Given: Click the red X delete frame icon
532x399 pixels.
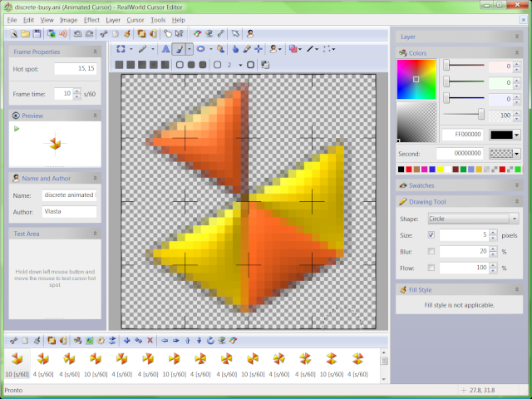Looking at the screenshot, I should (150, 341).
